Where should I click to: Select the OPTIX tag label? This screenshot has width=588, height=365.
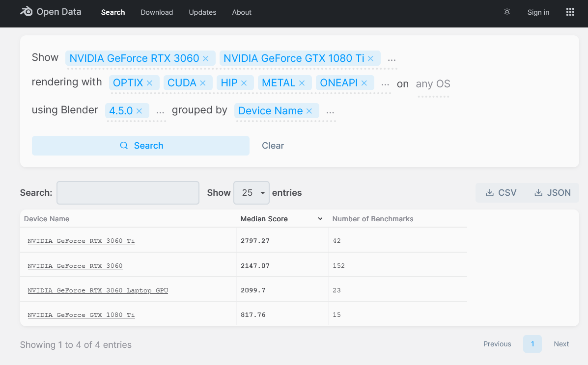point(128,83)
